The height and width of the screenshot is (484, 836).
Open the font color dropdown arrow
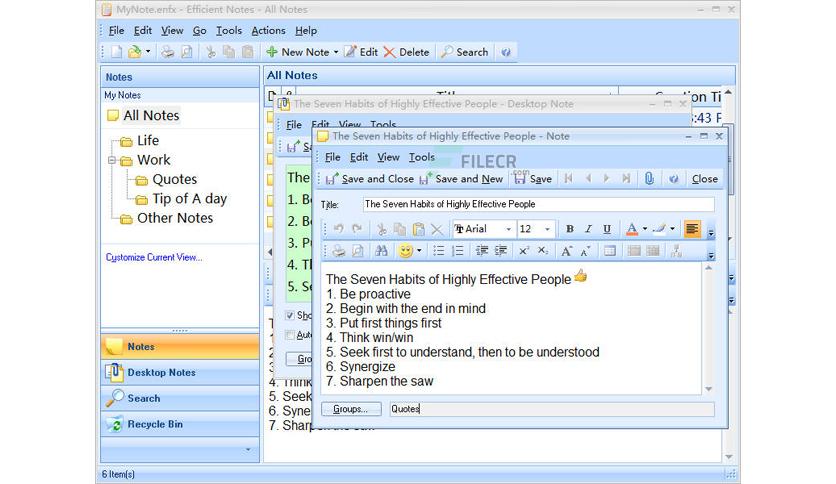point(645,229)
